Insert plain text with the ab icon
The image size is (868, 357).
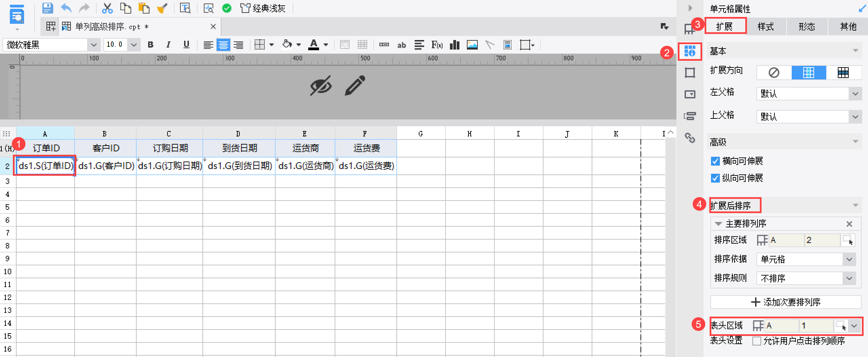click(x=402, y=45)
